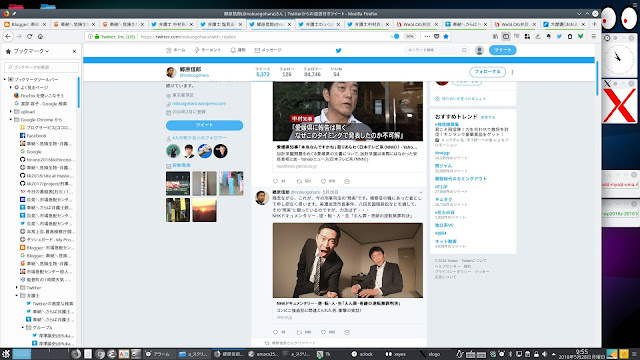Click the page's vertical scrollbar
Image resolution: width=640 pixels, height=360 pixels.
tap(598, 79)
